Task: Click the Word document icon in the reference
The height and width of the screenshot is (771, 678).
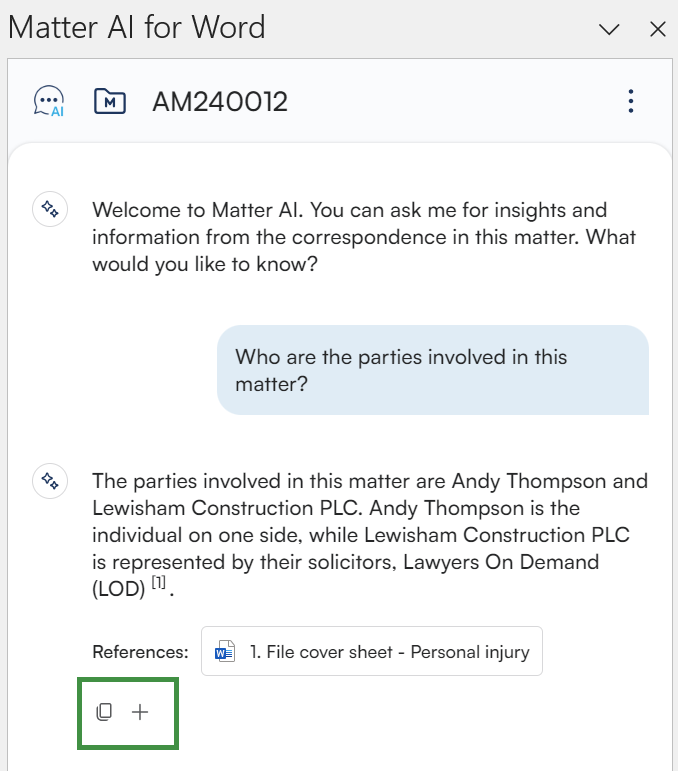Action: point(225,652)
